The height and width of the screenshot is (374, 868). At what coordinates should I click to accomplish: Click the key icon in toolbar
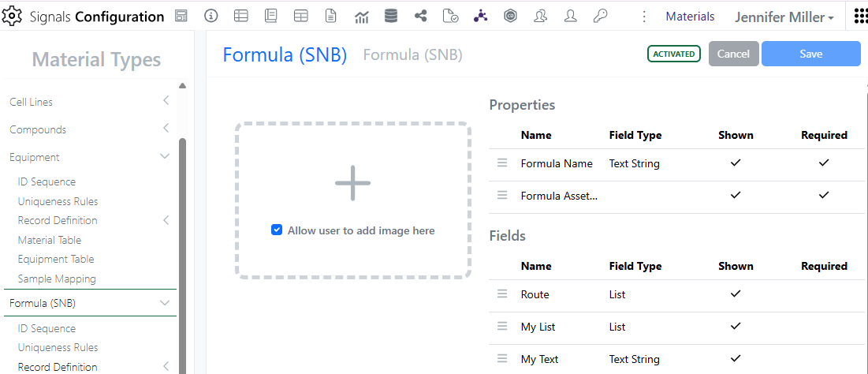pos(600,16)
